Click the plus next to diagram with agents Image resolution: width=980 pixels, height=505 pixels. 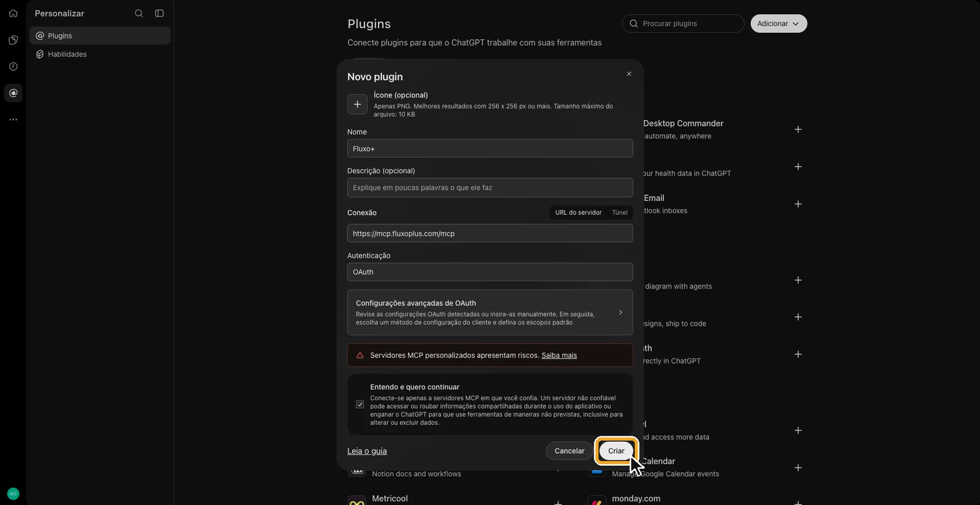[x=798, y=280]
